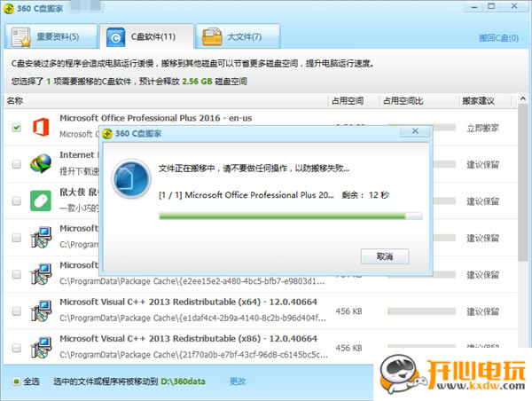The height and width of the screenshot is (401, 532).
Task: Click the vertical scrollbar thumb of list
Action: (x=523, y=183)
